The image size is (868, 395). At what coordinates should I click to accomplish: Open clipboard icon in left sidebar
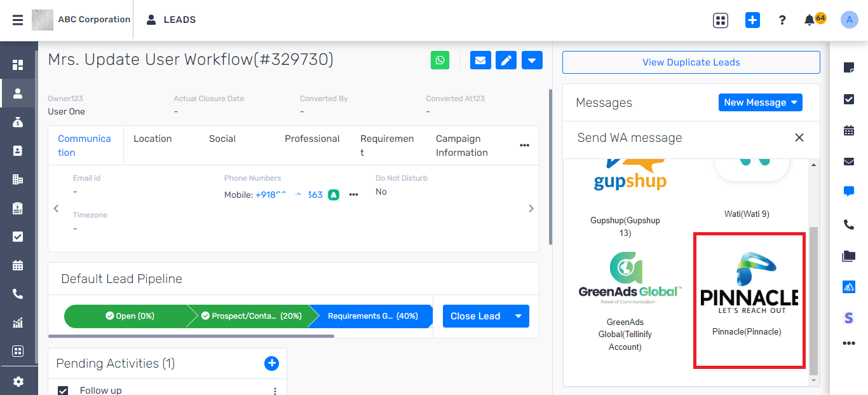coord(18,208)
